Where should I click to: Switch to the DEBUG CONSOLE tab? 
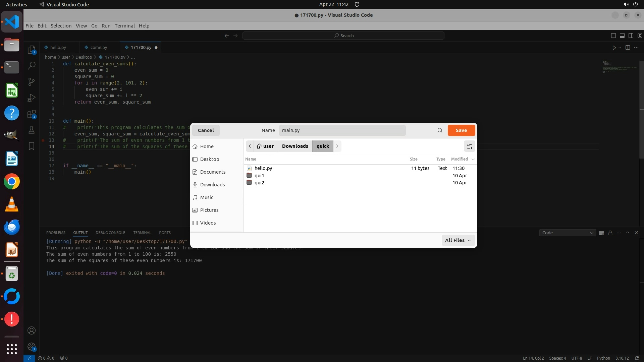coord(110,233)
